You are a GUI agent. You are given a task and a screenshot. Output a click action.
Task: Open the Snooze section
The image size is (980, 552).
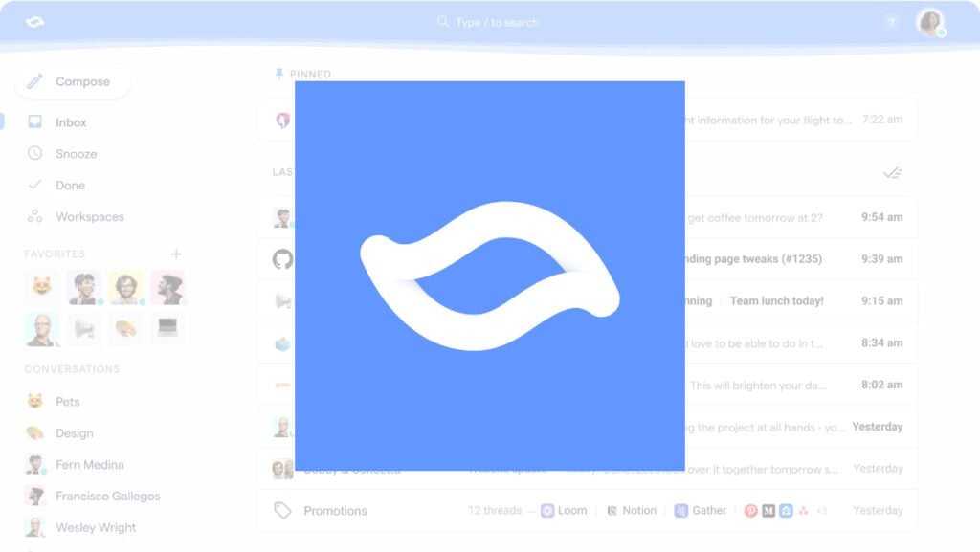62,154
